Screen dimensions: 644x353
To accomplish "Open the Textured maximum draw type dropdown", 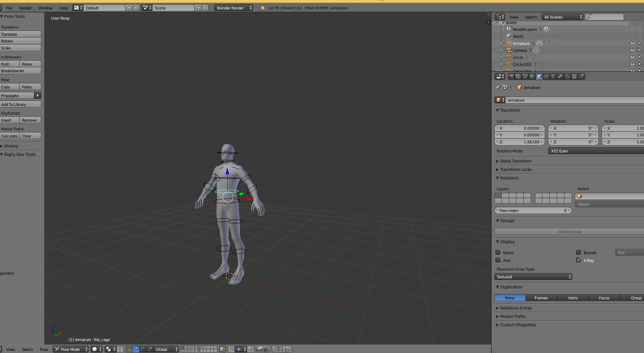I will tap(533, 277).
